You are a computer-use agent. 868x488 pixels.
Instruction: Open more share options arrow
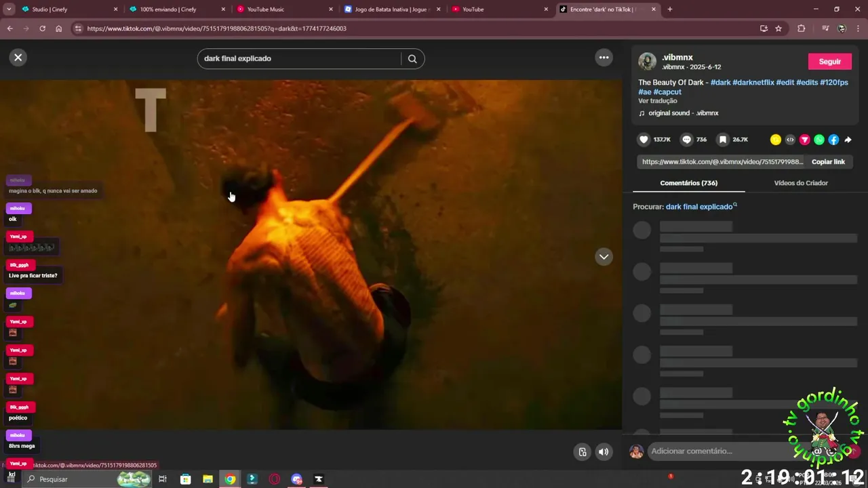point(848,140)
